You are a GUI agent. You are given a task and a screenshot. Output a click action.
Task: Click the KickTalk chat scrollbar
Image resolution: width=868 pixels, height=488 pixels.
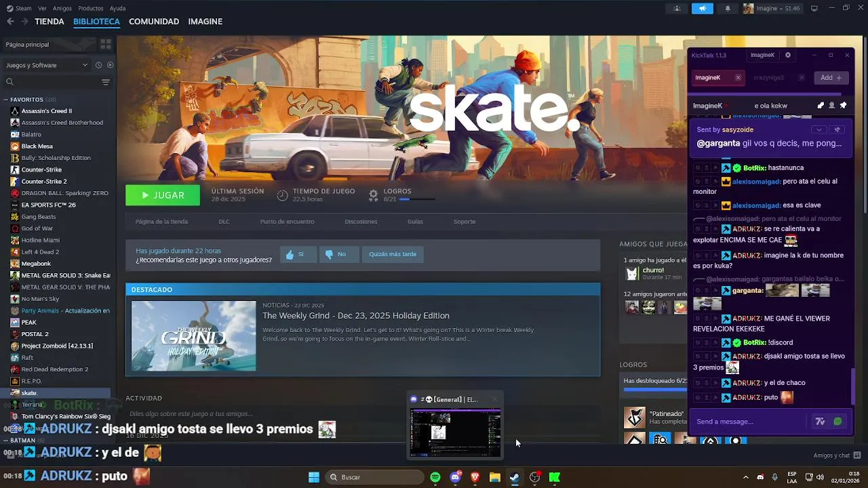coord(853,385)
